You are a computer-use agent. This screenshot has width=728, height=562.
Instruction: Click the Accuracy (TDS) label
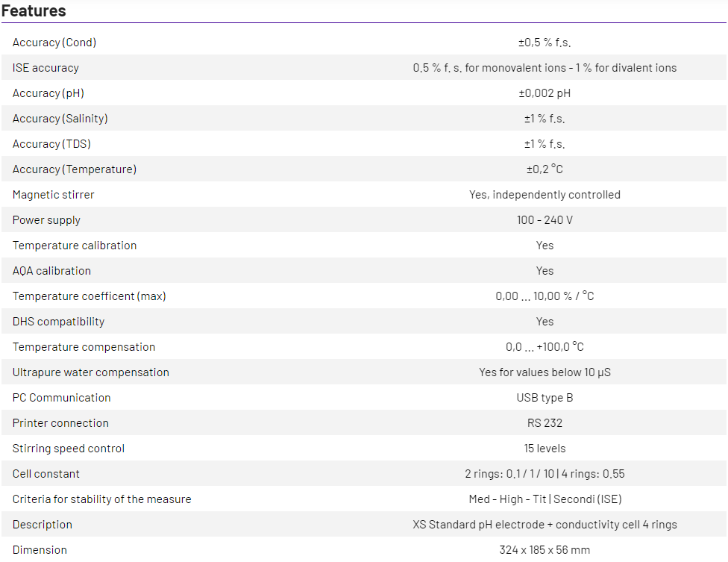pyautogui.click(x=51, y=144)
